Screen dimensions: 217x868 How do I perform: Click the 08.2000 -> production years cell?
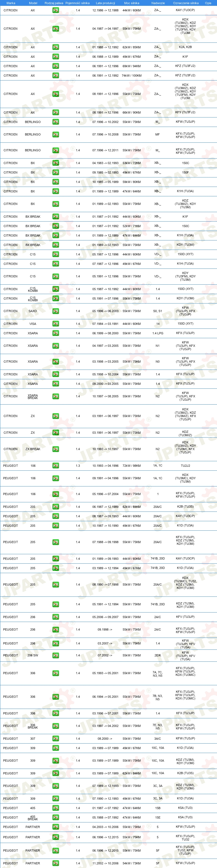click(x=105, y=739)
